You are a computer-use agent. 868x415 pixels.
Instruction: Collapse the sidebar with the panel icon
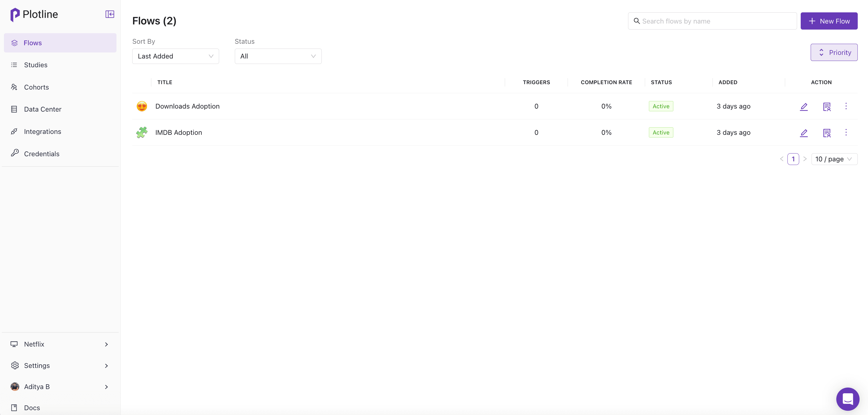(110, 14)
